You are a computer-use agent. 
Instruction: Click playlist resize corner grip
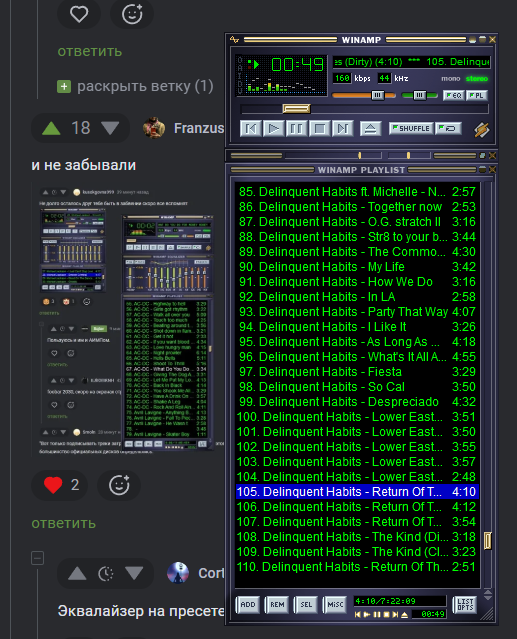[488, 614]
